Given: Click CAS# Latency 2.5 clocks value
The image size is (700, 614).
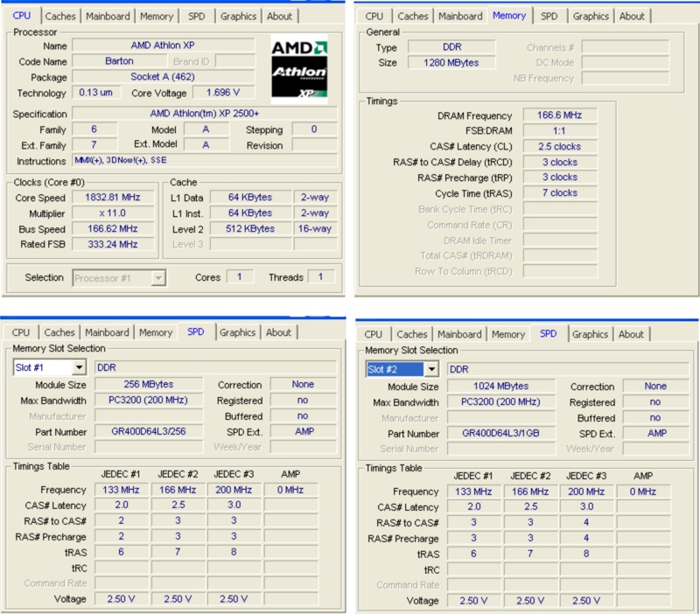Looking at the screenshot, I should [560, 146].
